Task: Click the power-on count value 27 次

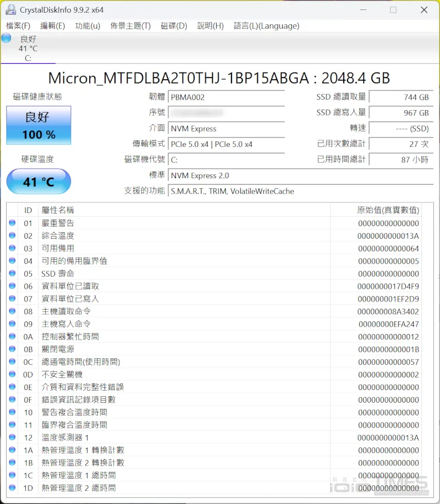Action: pyautogui.click(x=401, y=144)
